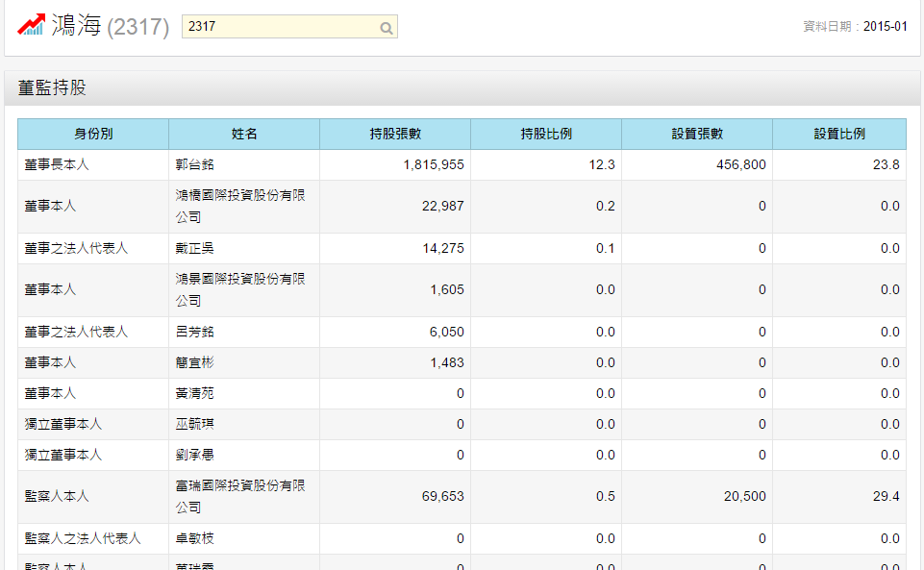Image resolution: width=924 pixels, height=570 pixels.
Task: Click holding ratio 0.2
Action: click(x=605, y=206)
